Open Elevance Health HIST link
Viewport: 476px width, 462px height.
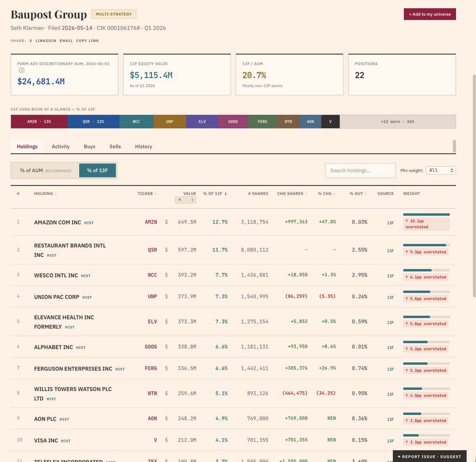(70, 327)
